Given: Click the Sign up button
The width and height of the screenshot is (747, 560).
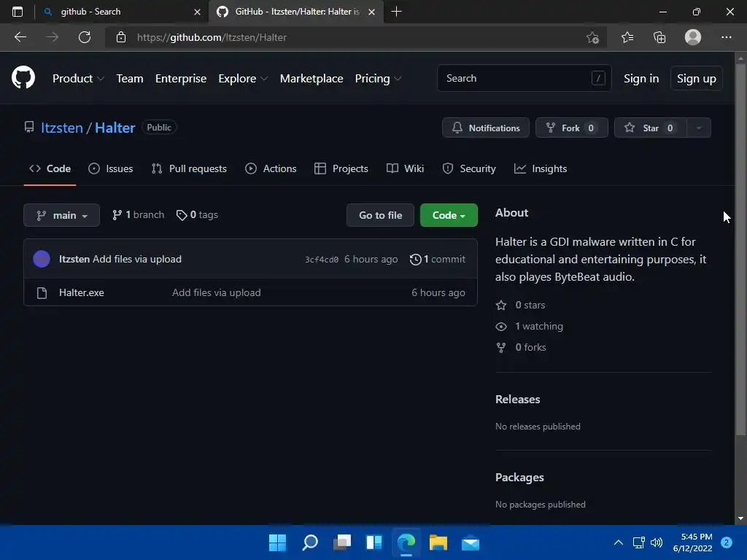Looking at the screenshot, I should coord(697,79).
